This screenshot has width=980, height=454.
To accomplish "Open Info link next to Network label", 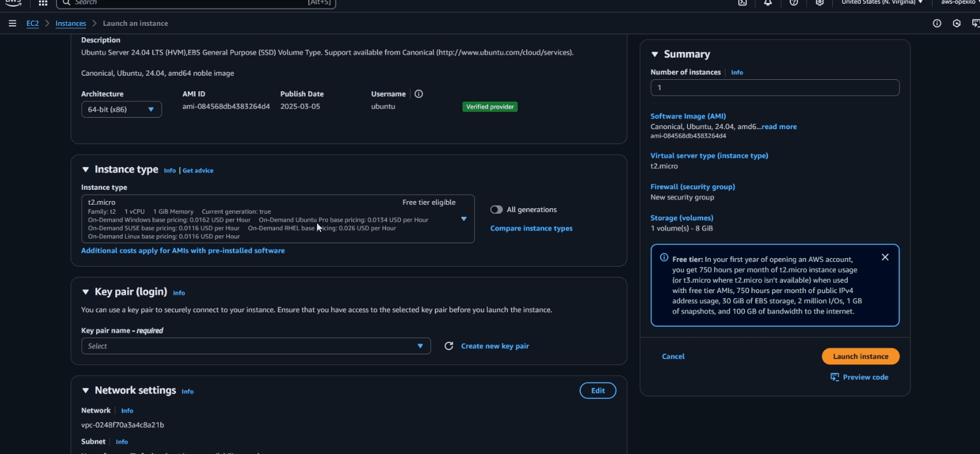I will [127, 411].
